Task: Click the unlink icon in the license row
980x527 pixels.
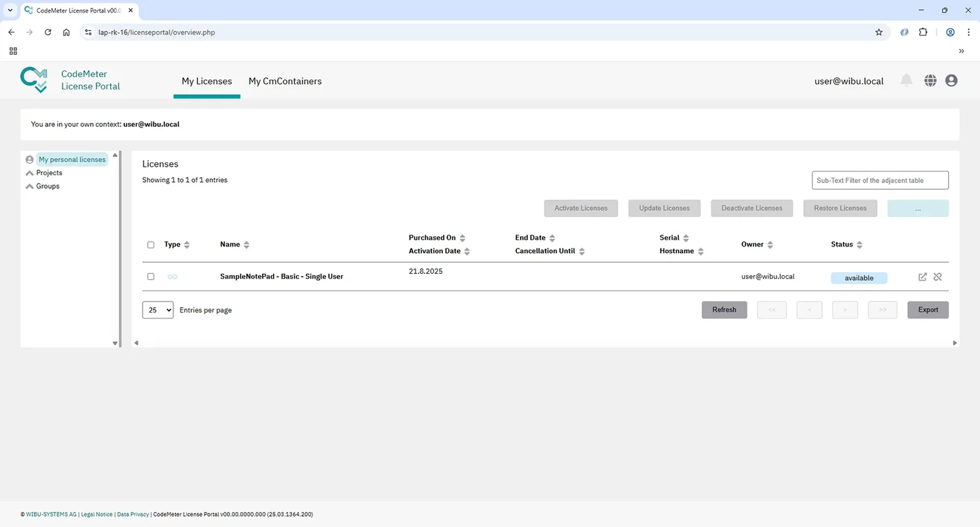Action: (x=938, y=277)
